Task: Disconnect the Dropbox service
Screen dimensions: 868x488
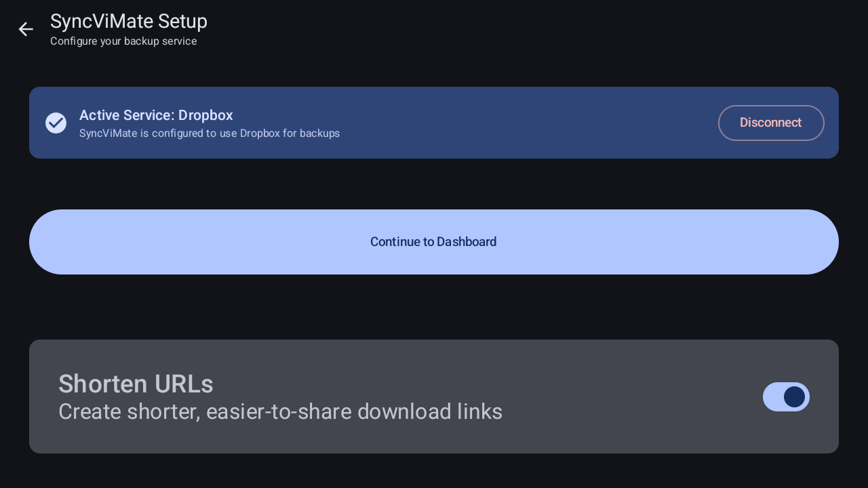Action: 771,123
